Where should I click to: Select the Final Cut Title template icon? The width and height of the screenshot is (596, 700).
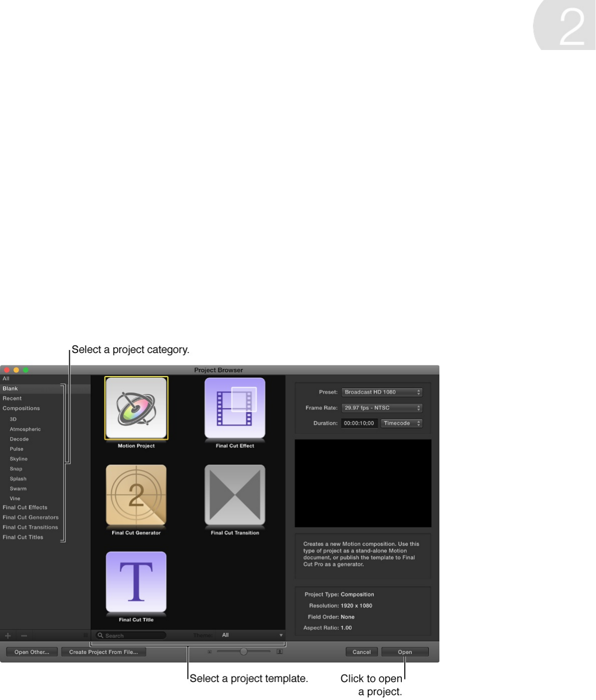click(x=136, y=582)
